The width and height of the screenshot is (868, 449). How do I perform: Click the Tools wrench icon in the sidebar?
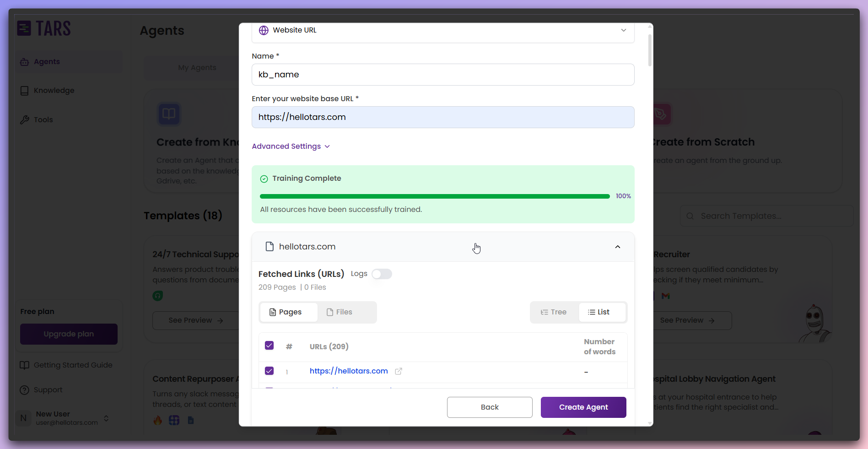tap(24, 120)
